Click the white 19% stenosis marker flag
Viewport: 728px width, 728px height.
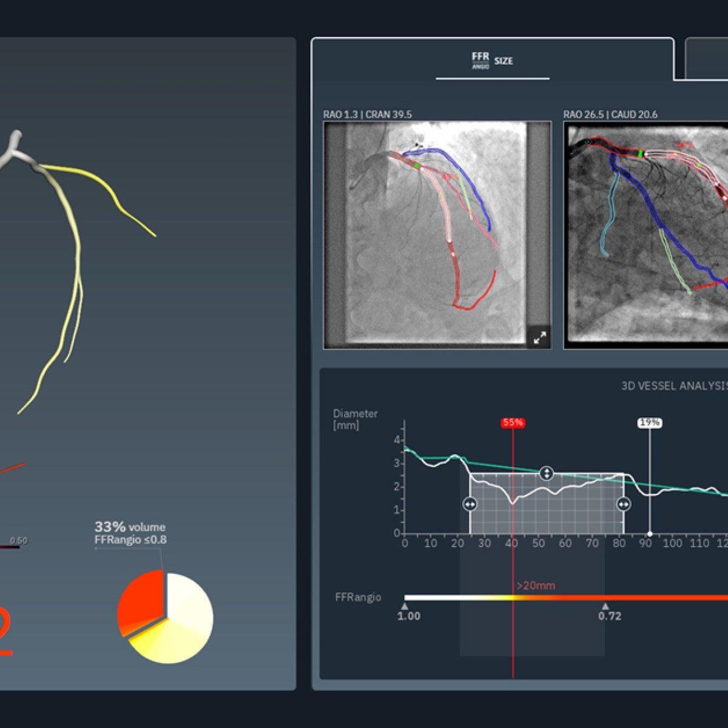click(x=650, y=421)
